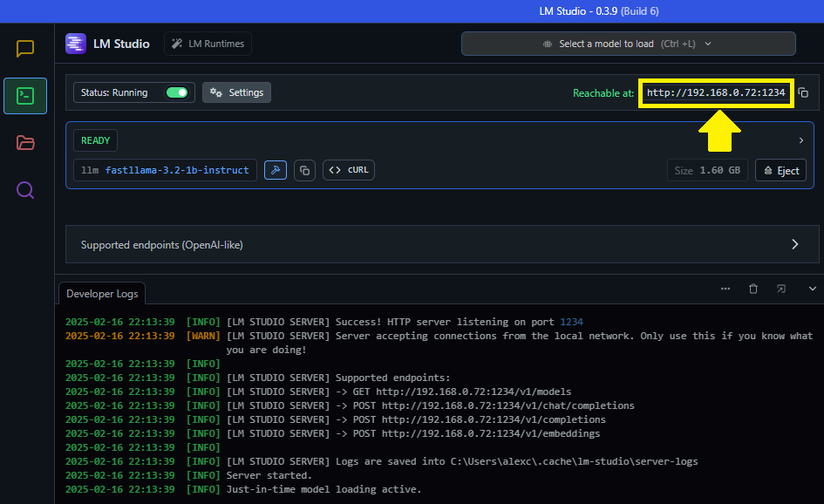
Task: Open the model loader dropdown
Action: pos(628,44)
